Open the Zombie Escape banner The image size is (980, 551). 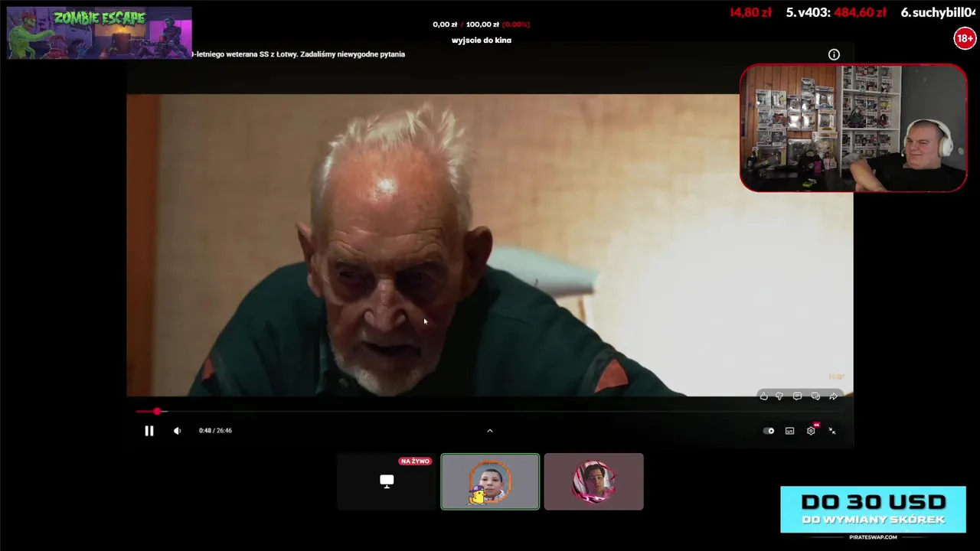pos(99,32)
